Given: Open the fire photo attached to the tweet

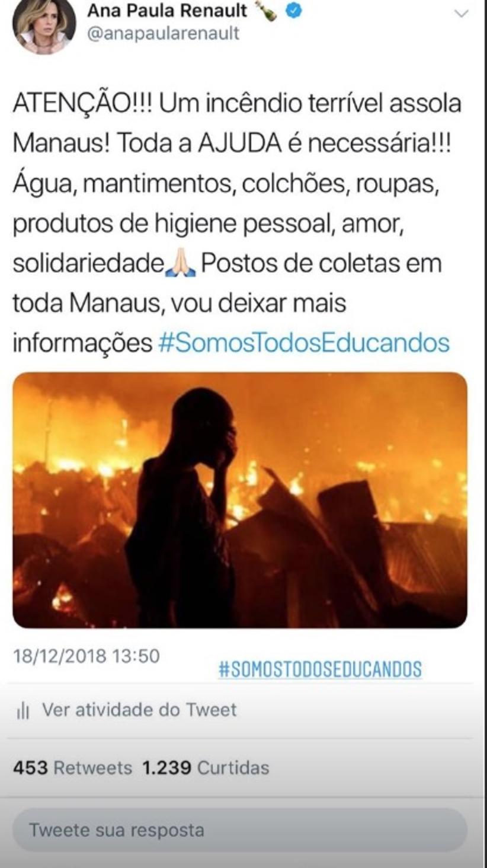Looking at the screenshot, I should [240, 500].
